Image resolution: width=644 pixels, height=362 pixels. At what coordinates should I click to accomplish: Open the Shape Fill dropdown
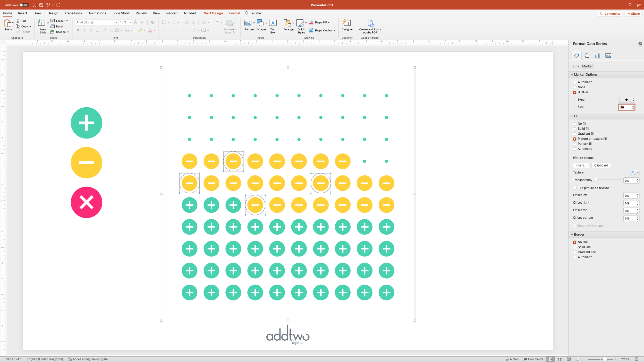tap(329, 22)
